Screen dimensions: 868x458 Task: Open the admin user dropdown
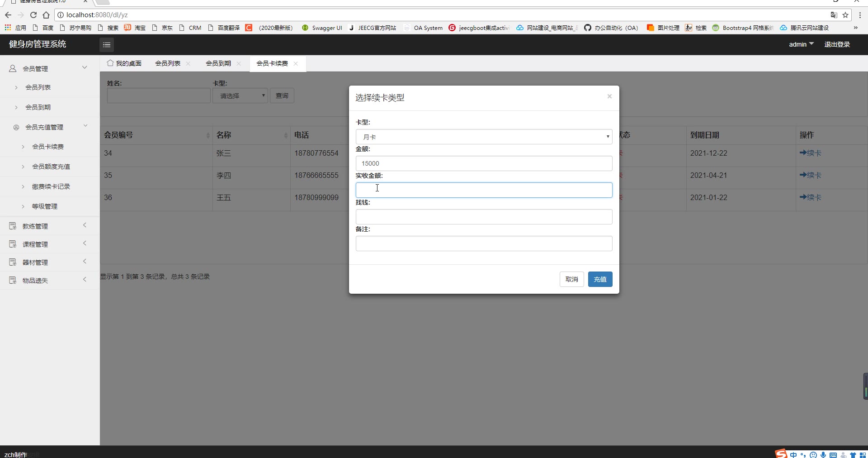point(801,44)
